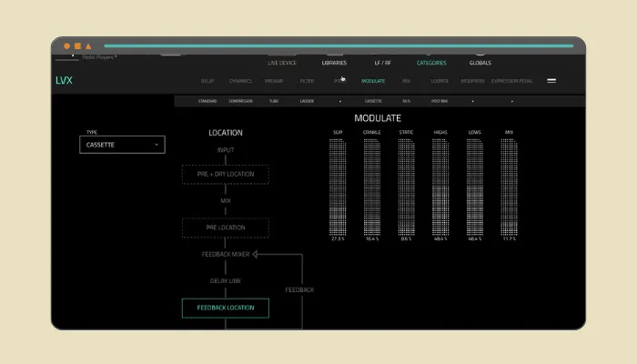The height and width of the screenshot is (364, 637).
Task: Switch to the LIVE DEVICE tab
Action: (282, 63)
